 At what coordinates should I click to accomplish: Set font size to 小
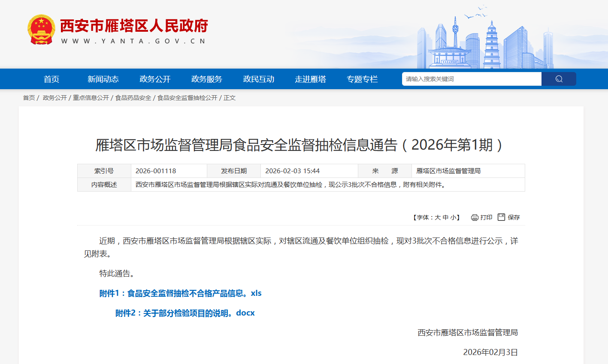tap(453, 218)
